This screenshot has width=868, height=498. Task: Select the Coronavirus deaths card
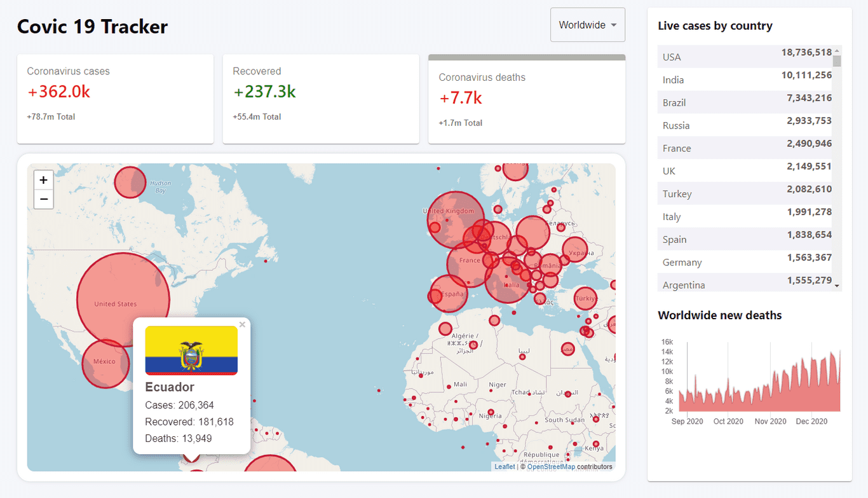pos(527,102)
